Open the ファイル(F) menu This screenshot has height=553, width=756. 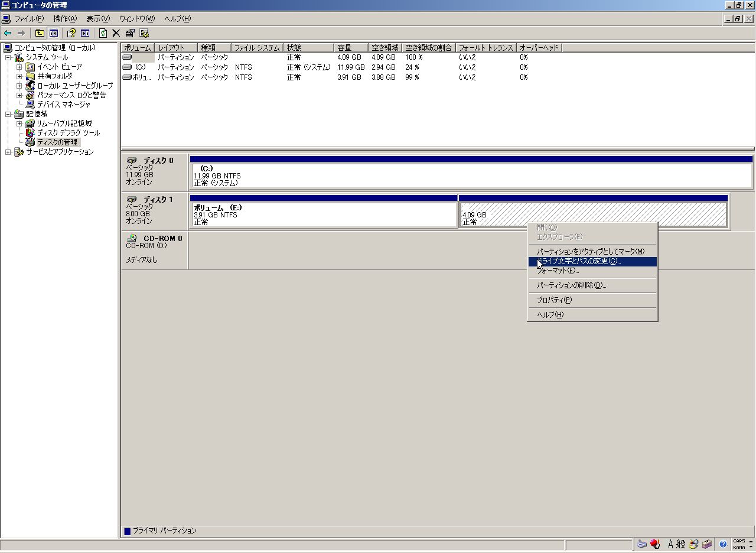tap(29, 19)
